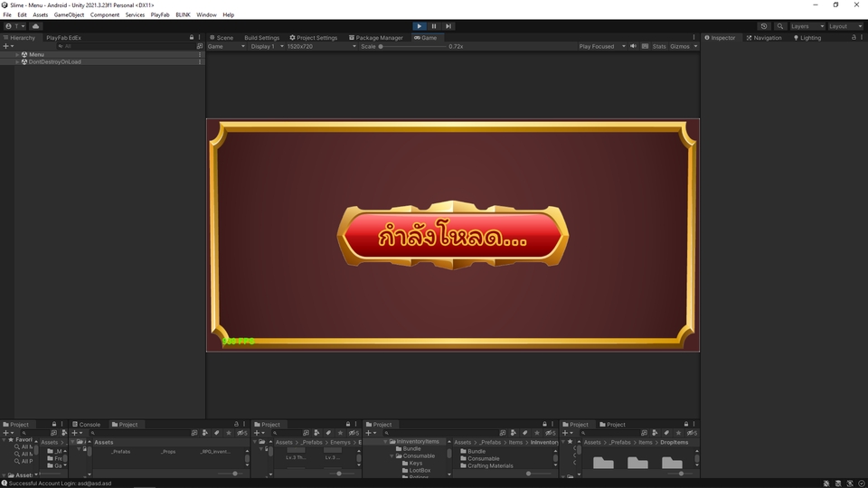
Task: Open the Play Focused dropdown
Action: (602, 46)
